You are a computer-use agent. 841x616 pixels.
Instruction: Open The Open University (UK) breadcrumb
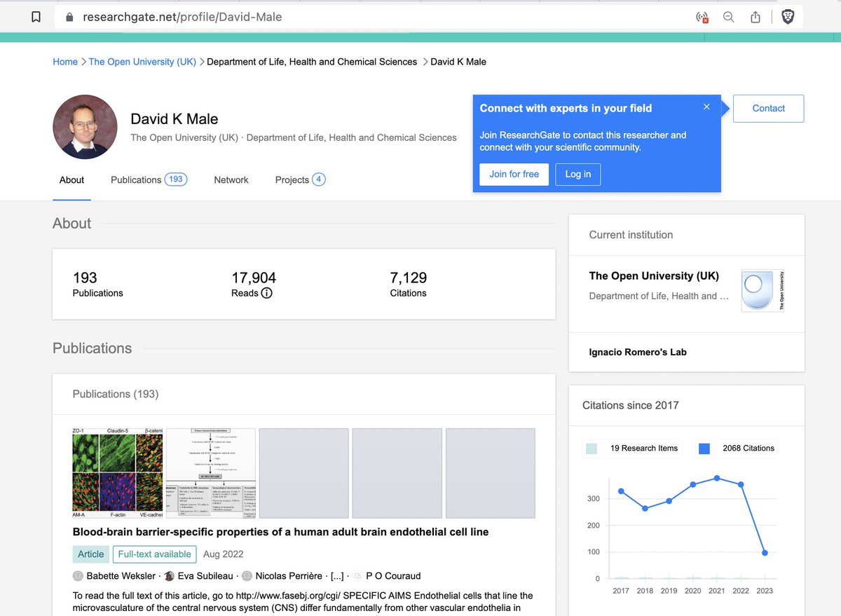pos(142,62)
